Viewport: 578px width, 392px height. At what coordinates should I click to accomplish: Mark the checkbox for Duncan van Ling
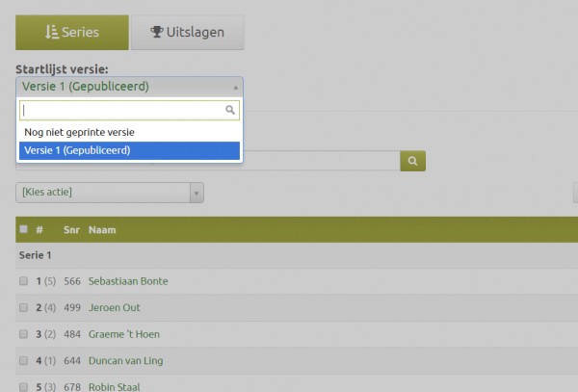point(23,361)
